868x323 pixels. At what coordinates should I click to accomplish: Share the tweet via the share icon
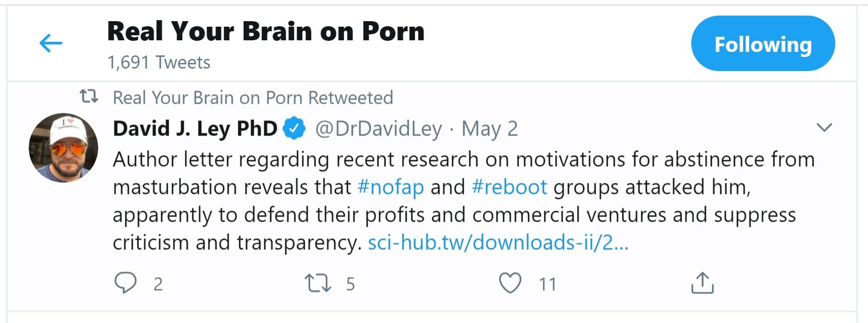pyautogui.click(x=702, y=283)
